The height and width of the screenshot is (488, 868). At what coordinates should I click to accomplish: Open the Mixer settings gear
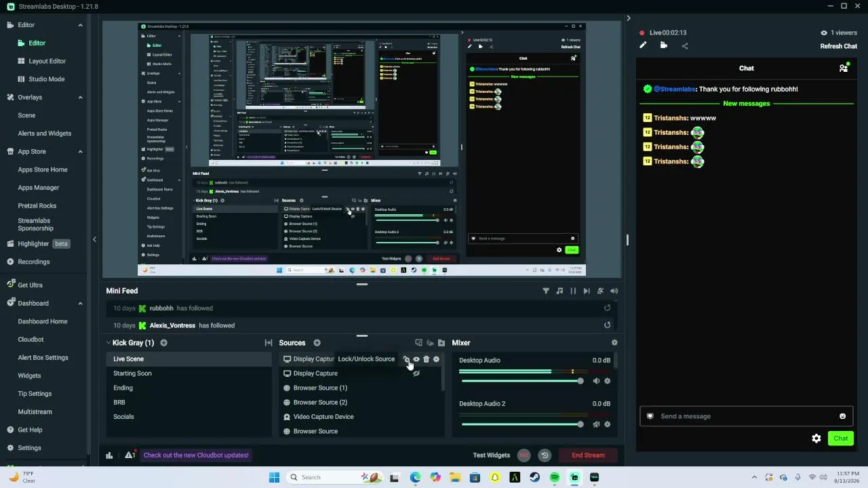(614, 343)
